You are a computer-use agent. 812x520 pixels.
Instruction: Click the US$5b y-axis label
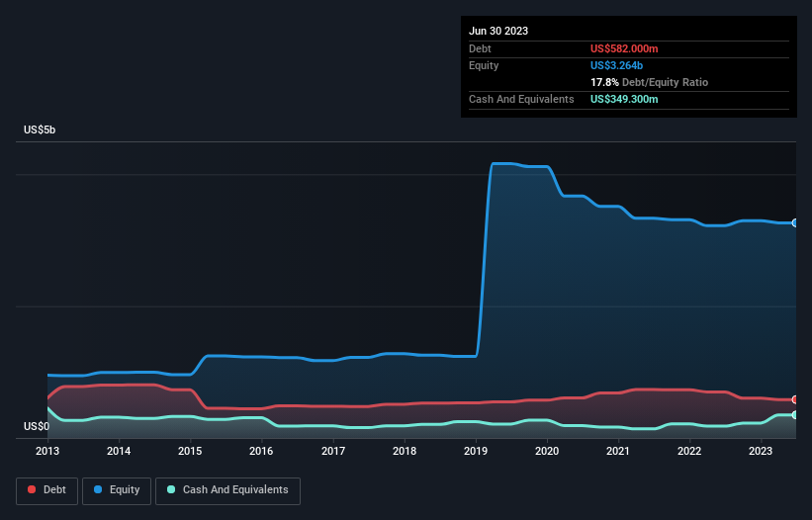coord(40,130)
